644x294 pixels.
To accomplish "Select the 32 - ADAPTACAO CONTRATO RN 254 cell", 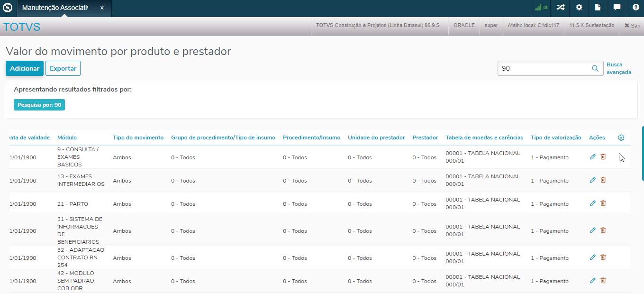I will (81, 257).
